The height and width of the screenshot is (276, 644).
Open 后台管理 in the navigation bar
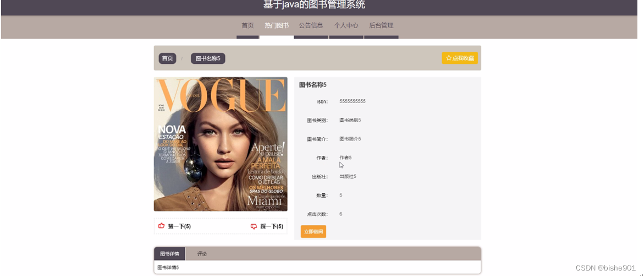pos(381,25)
